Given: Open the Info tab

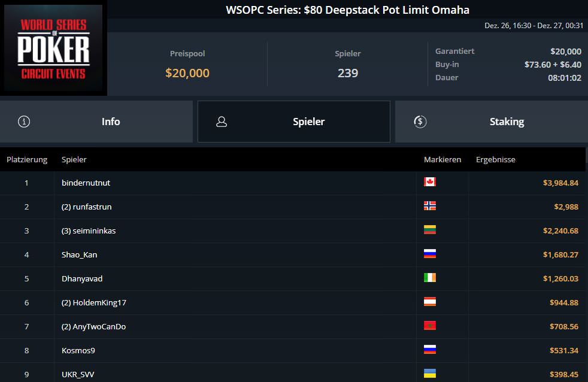Looking at the screenshot, I should 96,122.
